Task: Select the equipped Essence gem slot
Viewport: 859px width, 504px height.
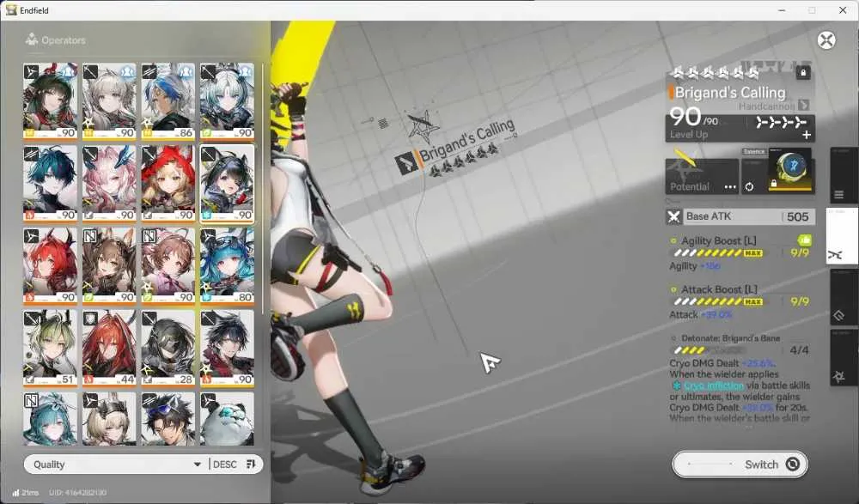Action: pyautogui.click(x=791, y=169)
